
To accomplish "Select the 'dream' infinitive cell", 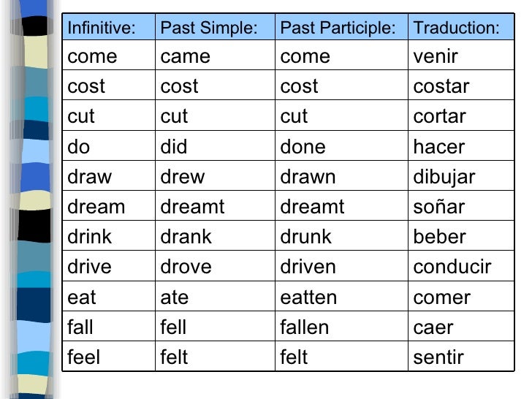I will pyautogui.click(x=109, y=205).
